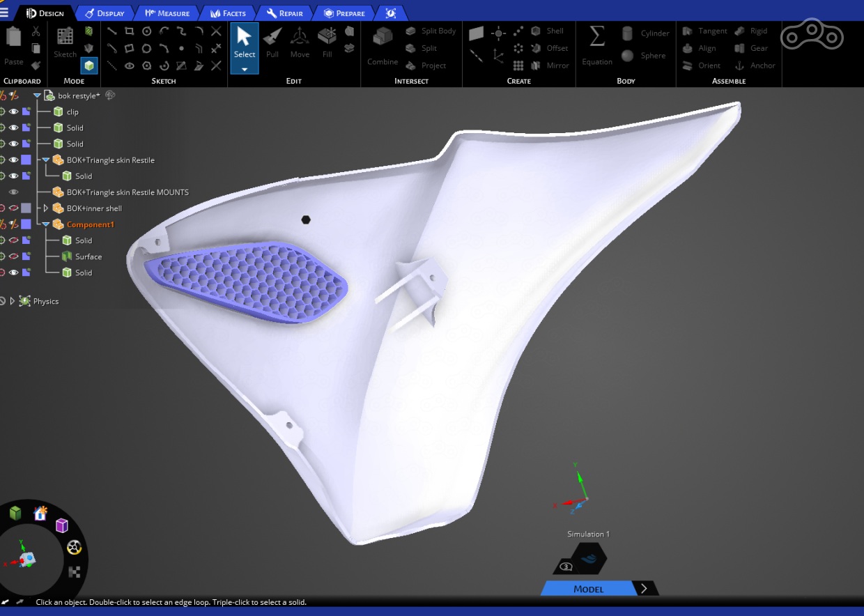This screenshot has width=864, height=616.
Task: Switch to the Measure ribbon tab
Action: [168, 13]
